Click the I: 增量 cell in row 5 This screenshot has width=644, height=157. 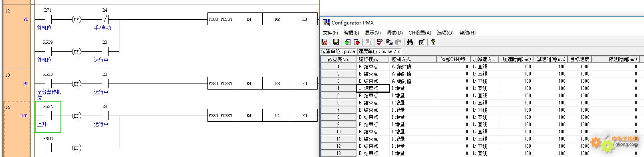[x=413, y=96]
